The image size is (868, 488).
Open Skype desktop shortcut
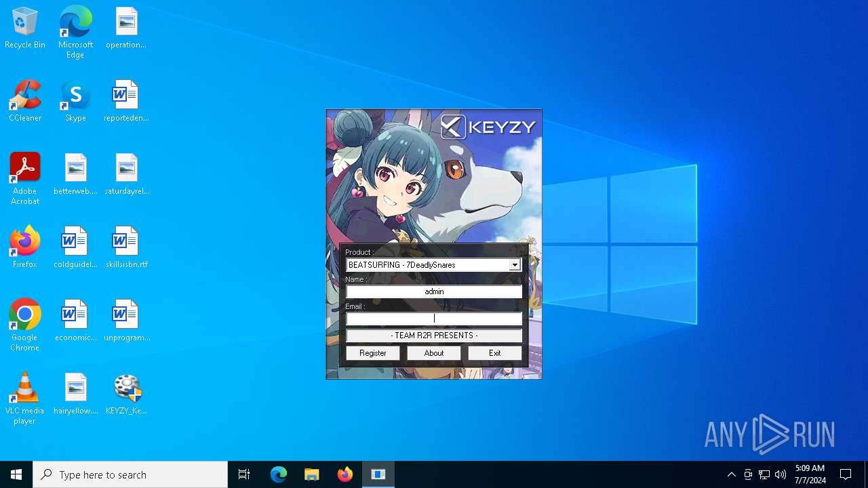[x=75, y=102]
